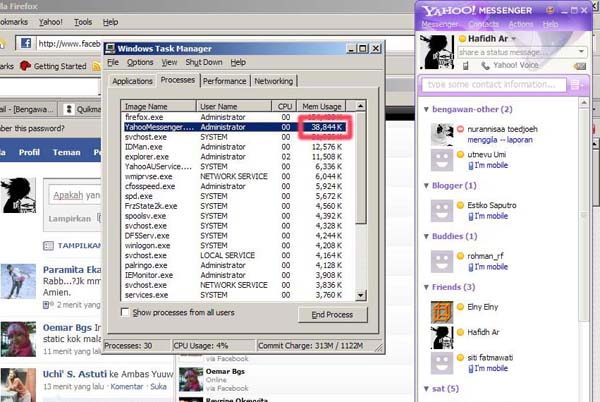Click the Profil link in Facebook navigation
The width and height of the screenshot is (600, 402).
(29, 152)
